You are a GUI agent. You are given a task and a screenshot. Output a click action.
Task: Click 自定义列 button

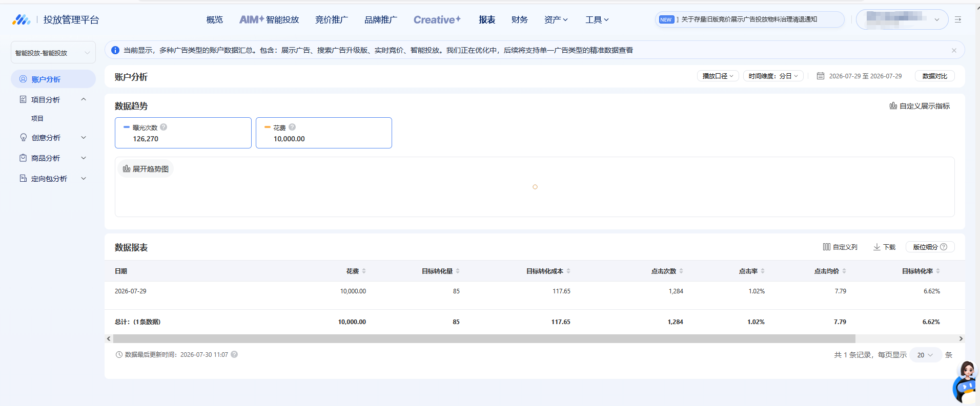click(x=840, y=247)
